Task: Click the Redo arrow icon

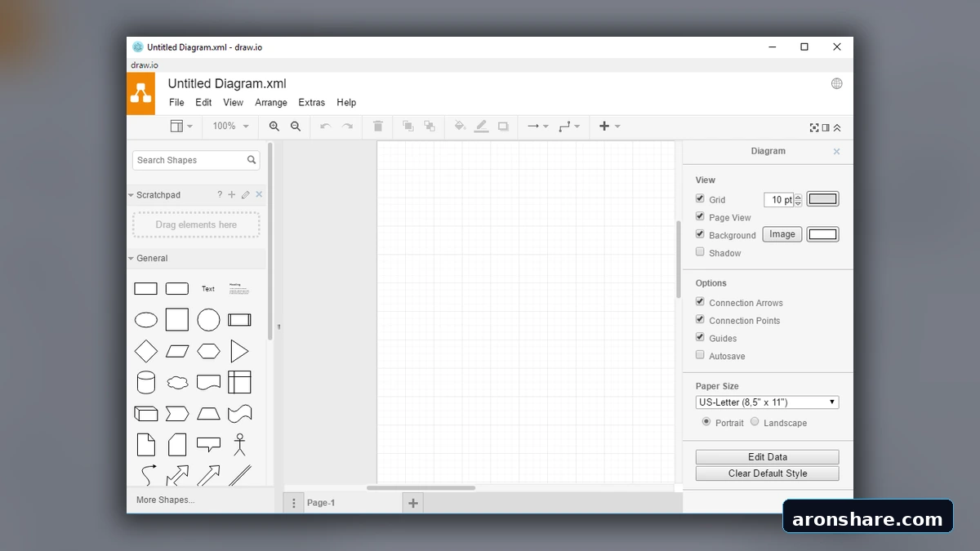Action: pos(347,127)
